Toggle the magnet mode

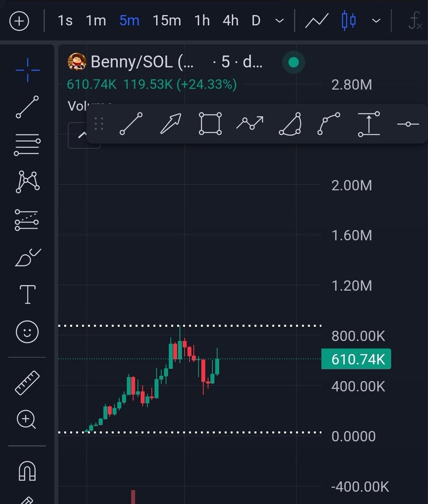(x=28, y=471)
